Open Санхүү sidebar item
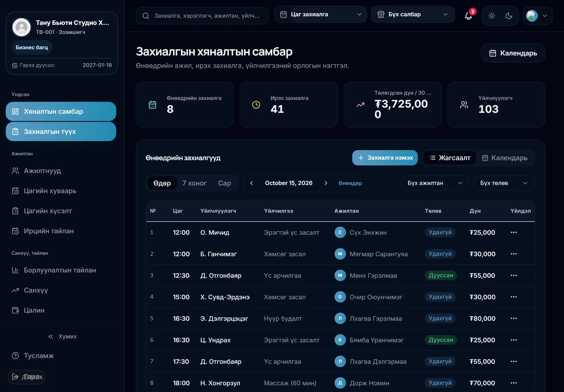 [61, 290]
